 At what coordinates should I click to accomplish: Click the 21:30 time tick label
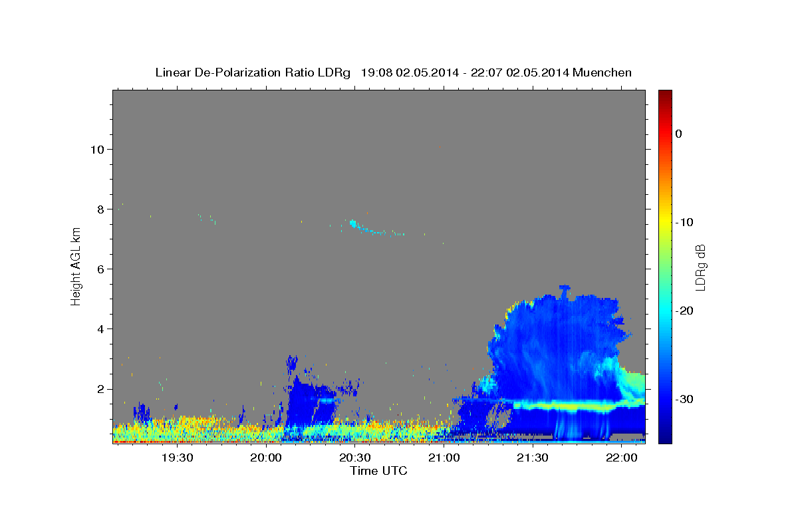tap(533, 458)
